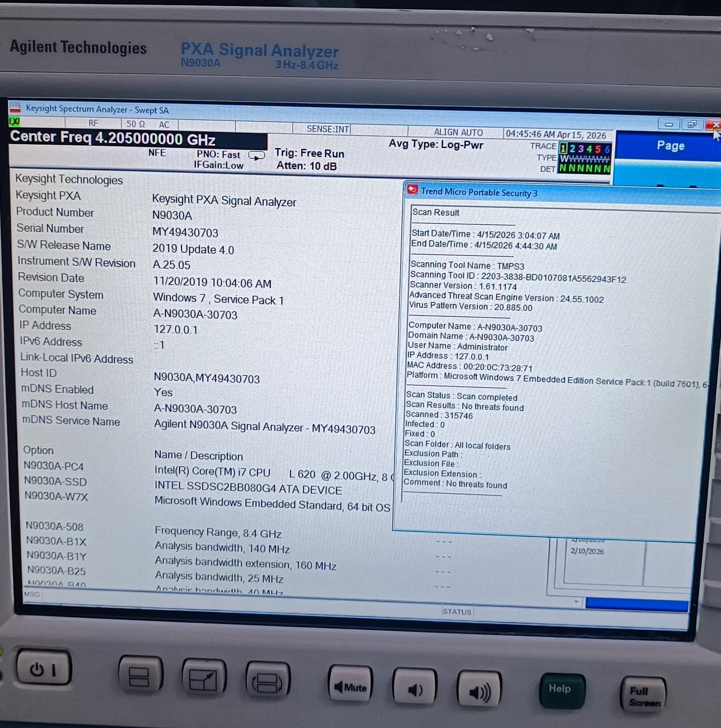Click the LXI indicator icon

[x=14, y=121]
